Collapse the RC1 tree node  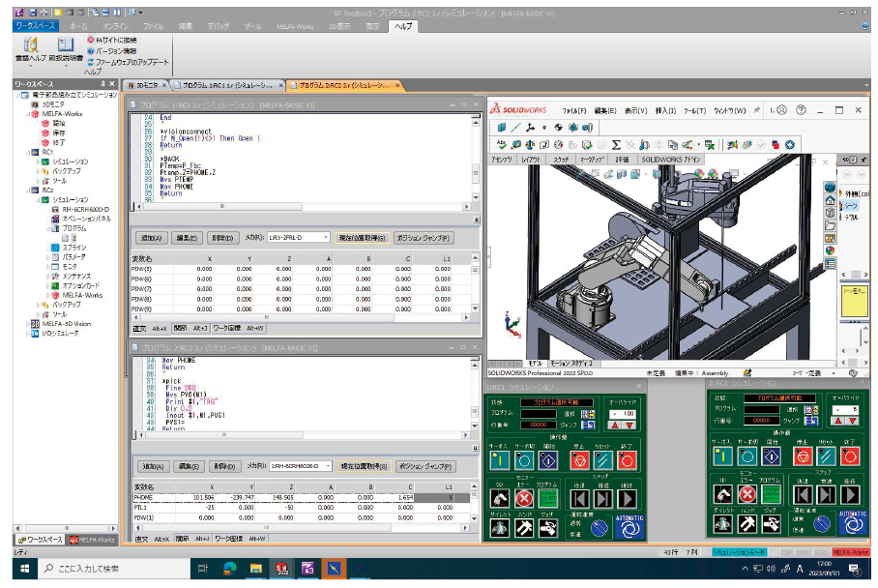[29, 152]
